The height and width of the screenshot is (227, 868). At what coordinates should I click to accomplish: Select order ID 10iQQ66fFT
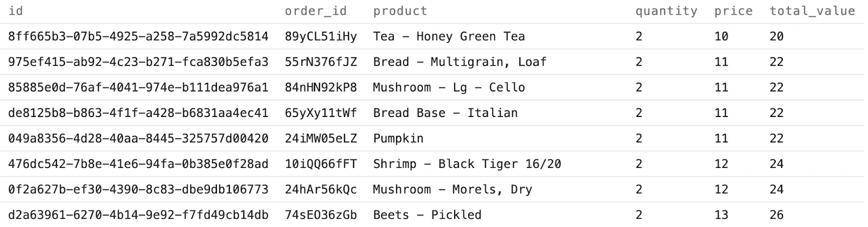pos(321,164)
